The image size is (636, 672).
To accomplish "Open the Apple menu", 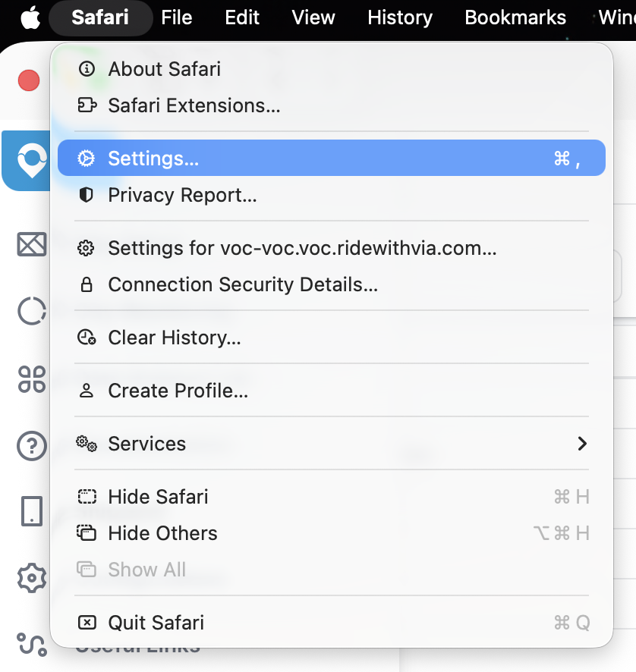I will click(30, 18).
